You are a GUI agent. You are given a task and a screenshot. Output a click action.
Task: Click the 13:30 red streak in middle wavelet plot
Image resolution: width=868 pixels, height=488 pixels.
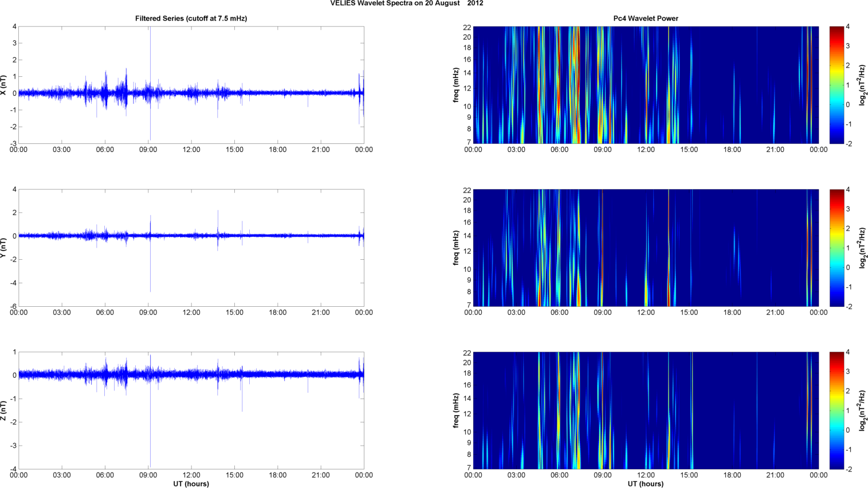pos(669,275)
